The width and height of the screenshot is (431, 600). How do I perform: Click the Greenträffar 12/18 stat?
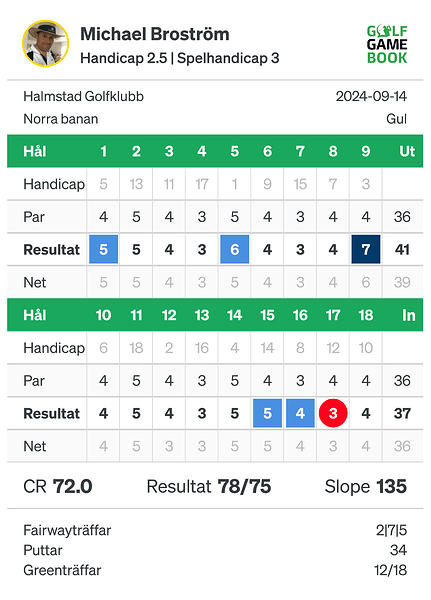[x=215, y=570]
